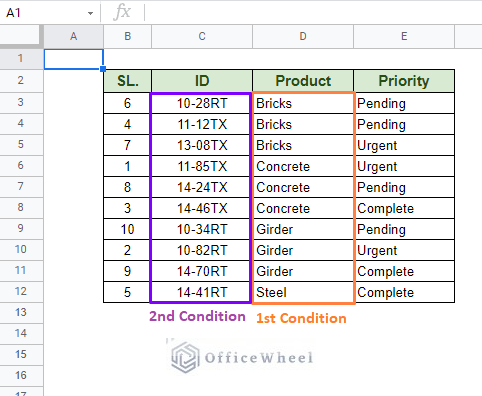Screen dimensions: 482x396
Task: Click the Steel product cell
Action: (x=303, y=292)
